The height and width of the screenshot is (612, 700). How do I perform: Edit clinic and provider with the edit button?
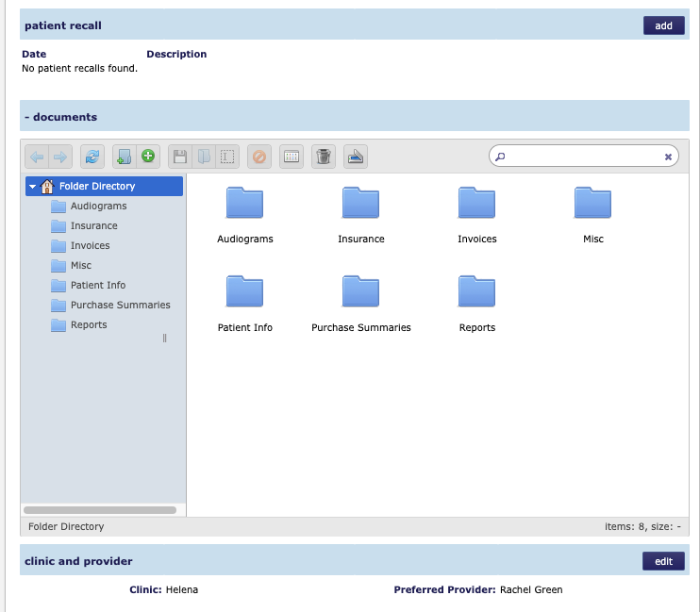coord(663,561)
